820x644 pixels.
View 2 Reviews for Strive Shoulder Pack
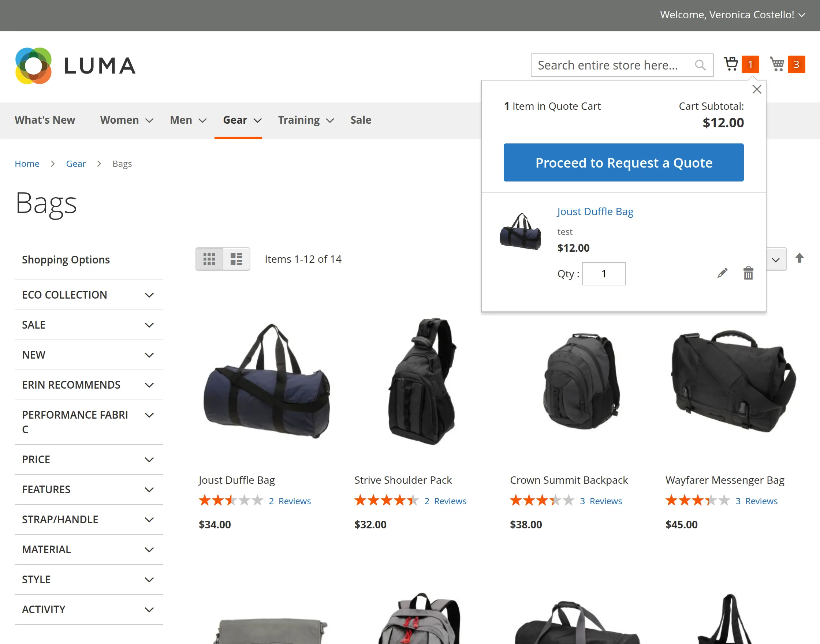446,501
